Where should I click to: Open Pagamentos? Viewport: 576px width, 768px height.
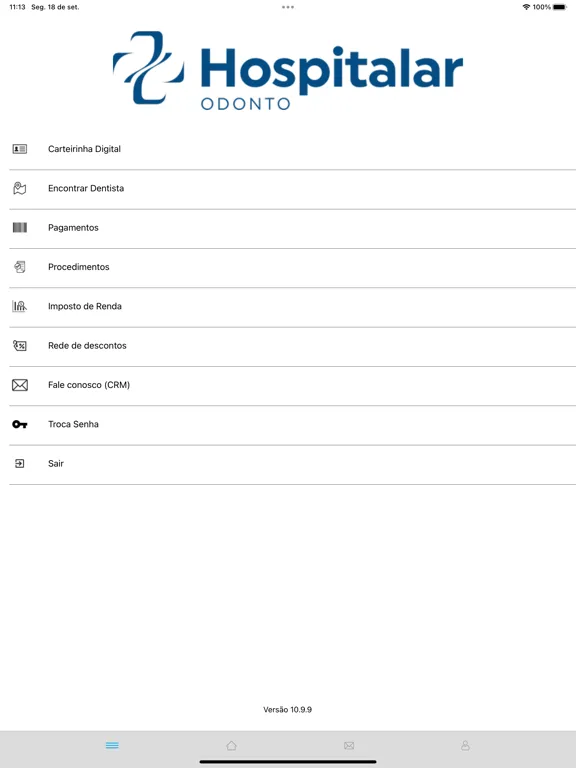click(x=292, y=228)
